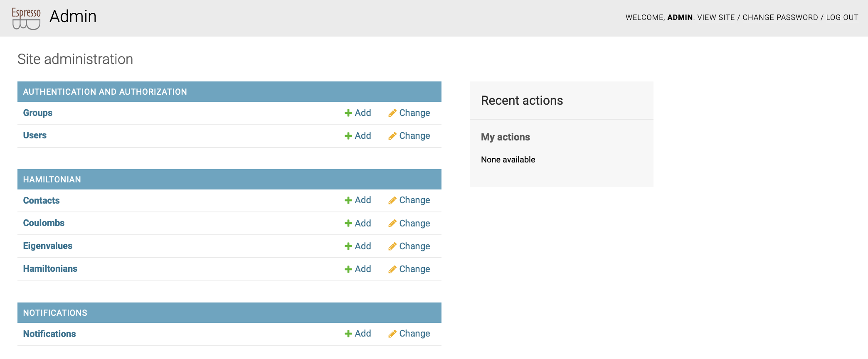
Task: Open the Eigenvalues model list
Action: click(x=48, y=246)
